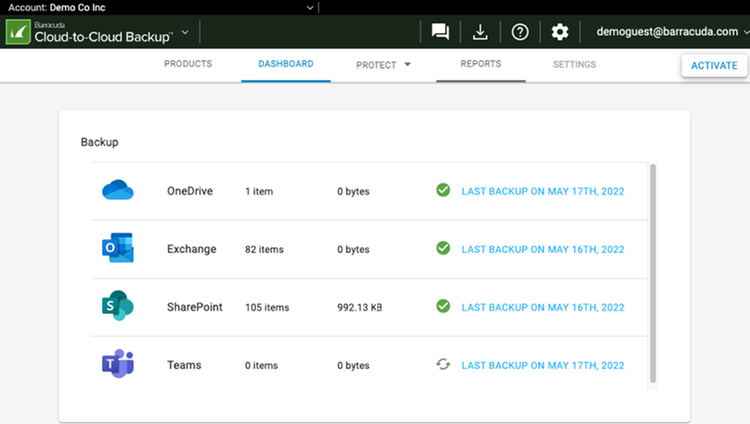Open Exchange last backup May 16th link

[543, 249]
